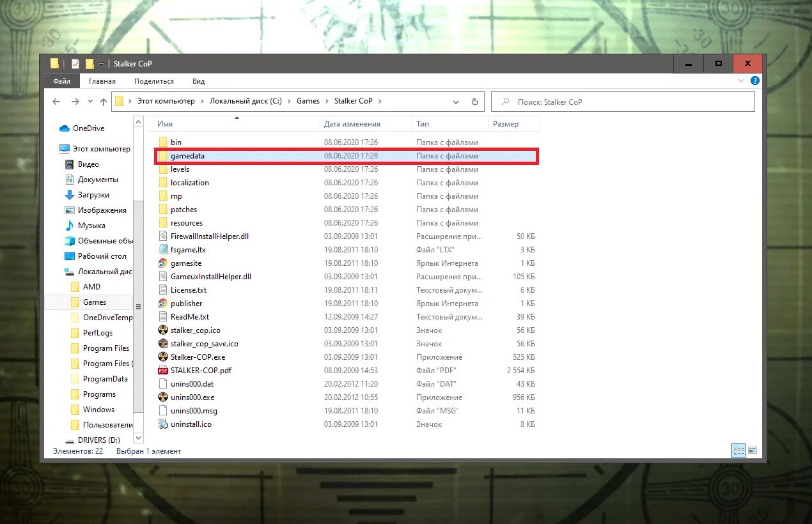Select FirewallInstallHelper.dll file icon

(x=162, y=236)
